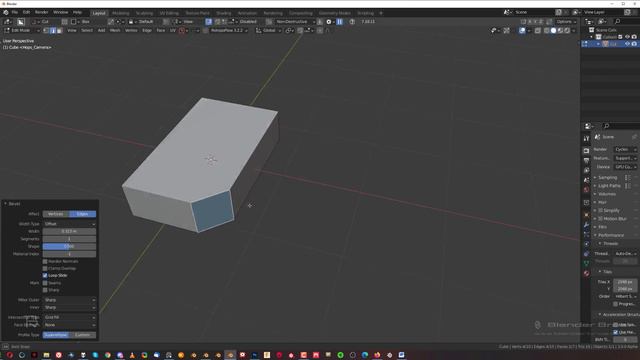Open the Output properties tab icon

click(587, 160)
